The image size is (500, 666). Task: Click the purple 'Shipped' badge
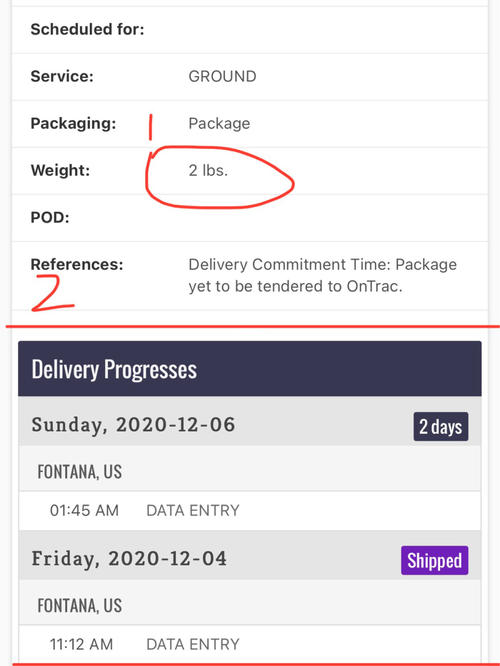[435, 560]
